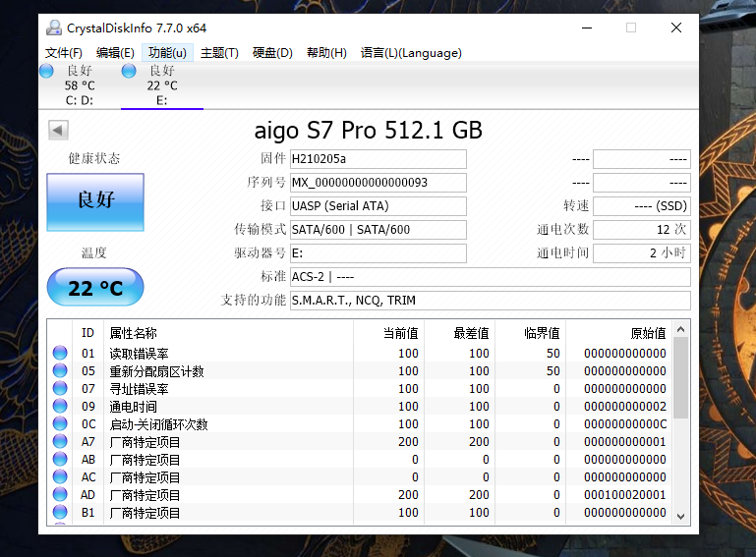756x557 pixels.
Task: Click the interface field UASP (Serial ATA)
Action: click(x=378, y=206)
